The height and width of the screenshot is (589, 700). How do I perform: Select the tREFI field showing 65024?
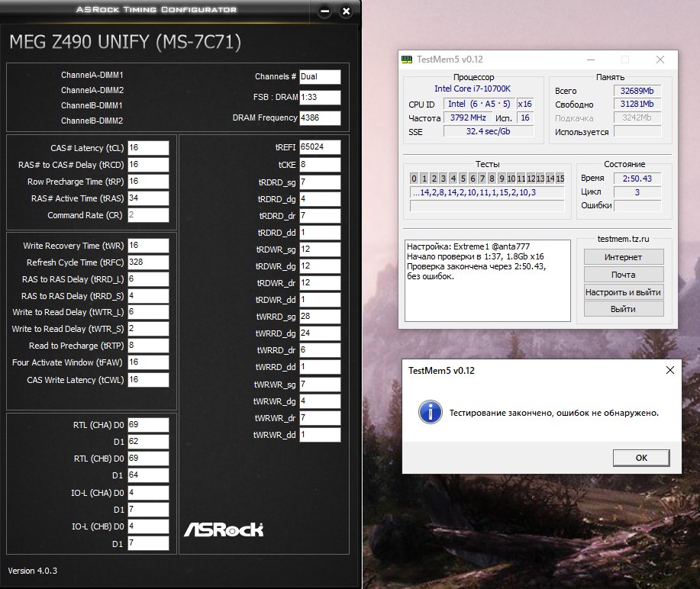[x=320, y=146]
